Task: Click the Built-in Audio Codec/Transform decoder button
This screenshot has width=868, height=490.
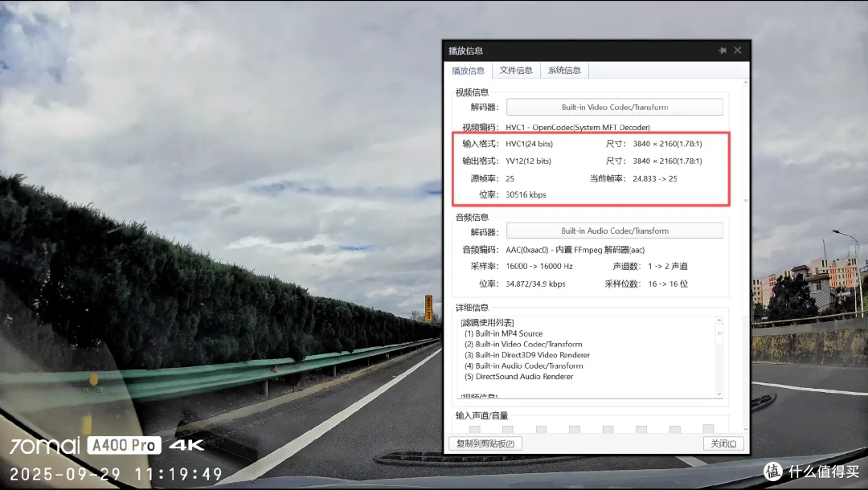Action: (615, 231)
